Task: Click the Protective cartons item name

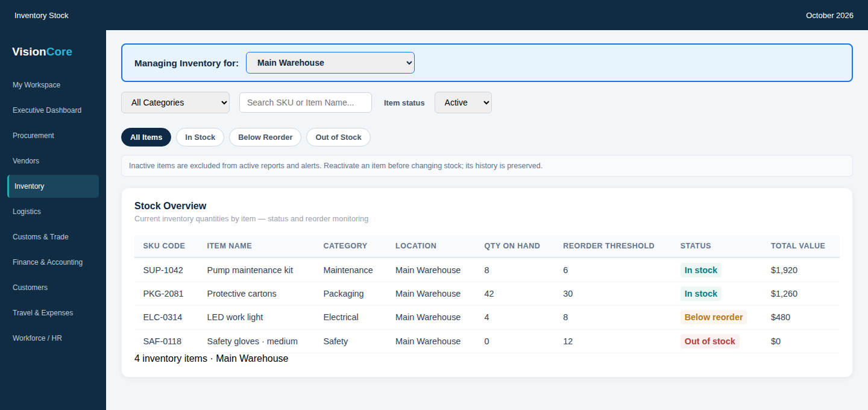Action: point(242,294)
